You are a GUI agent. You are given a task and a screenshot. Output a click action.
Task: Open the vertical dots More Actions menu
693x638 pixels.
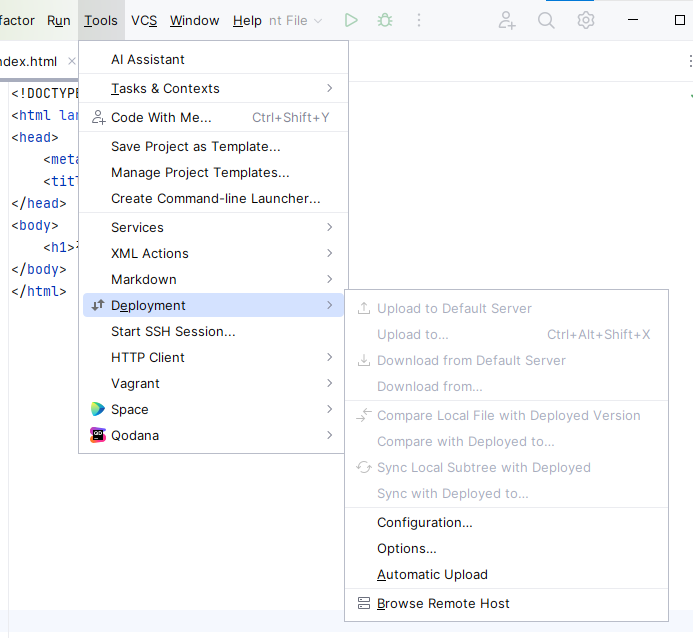pyautogui.click(x=419, y=20)
